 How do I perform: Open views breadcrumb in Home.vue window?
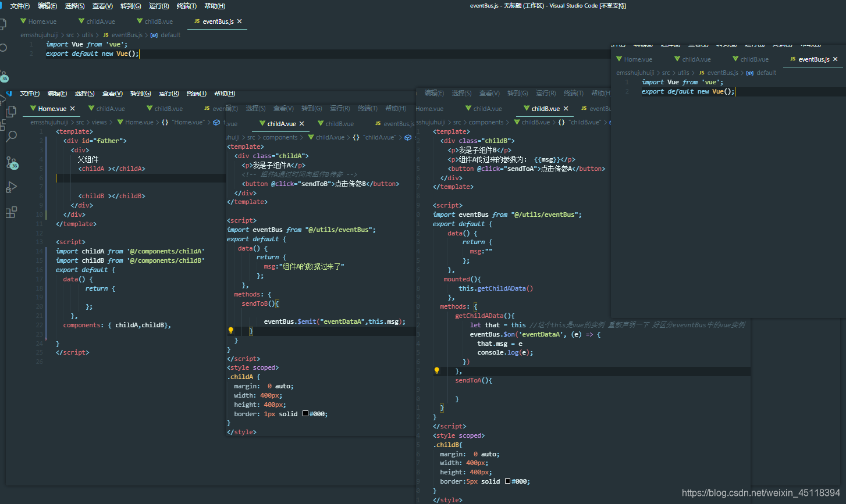(99, 122)
